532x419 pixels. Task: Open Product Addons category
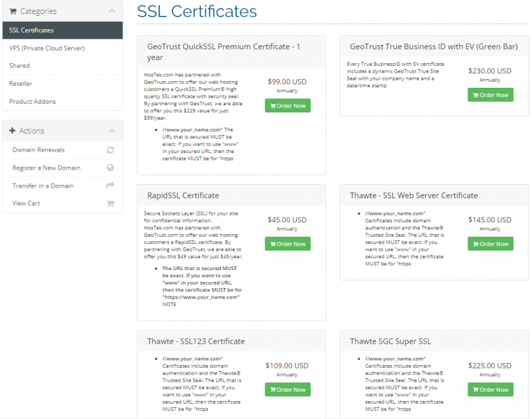(x=33, y=102)
